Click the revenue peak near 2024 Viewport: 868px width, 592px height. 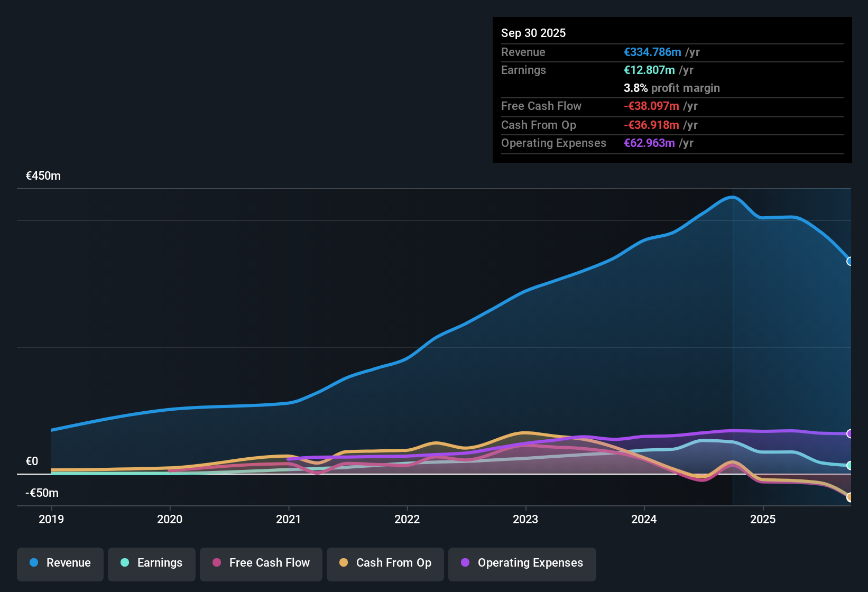point(732,197)
